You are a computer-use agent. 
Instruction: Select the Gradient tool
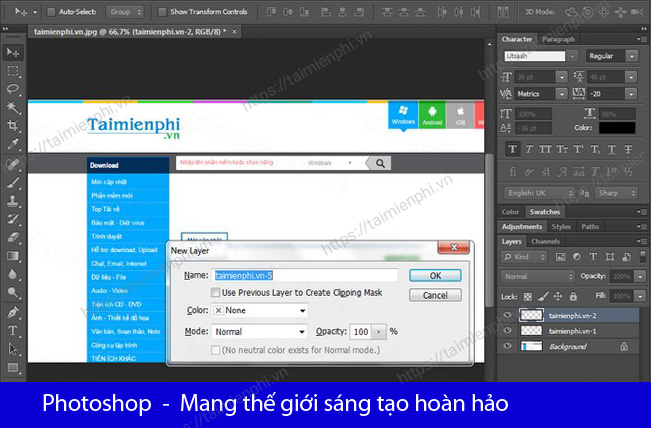[x=13, y=256]
